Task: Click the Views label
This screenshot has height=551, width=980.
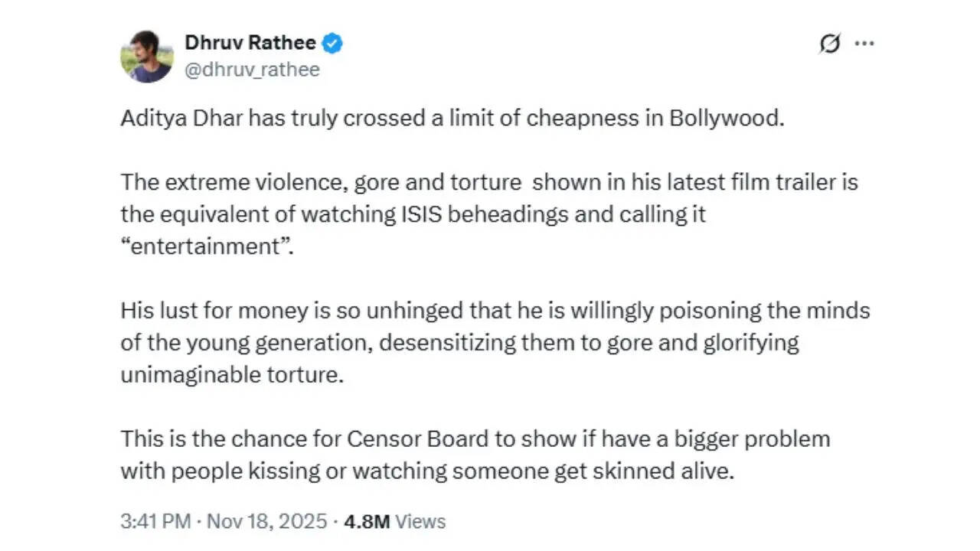Action: point(420,522)
